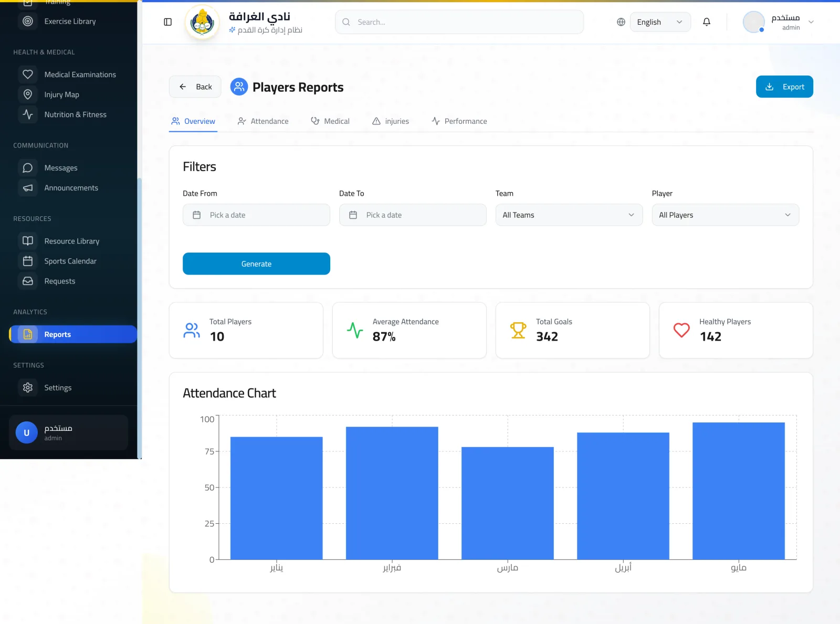
Task: Pick a Date To value
Action: tap(413, 215)
